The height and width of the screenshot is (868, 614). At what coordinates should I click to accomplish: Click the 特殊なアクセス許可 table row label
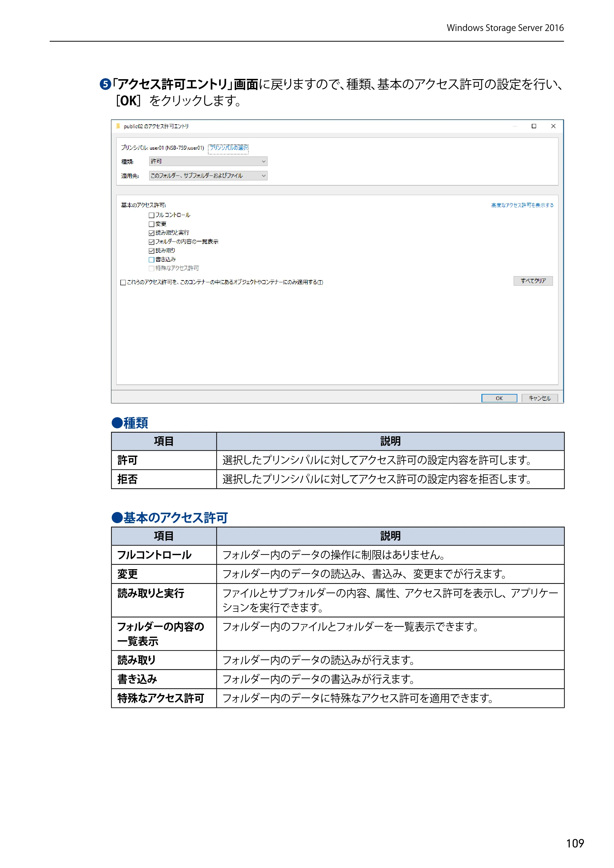[161, 698]
